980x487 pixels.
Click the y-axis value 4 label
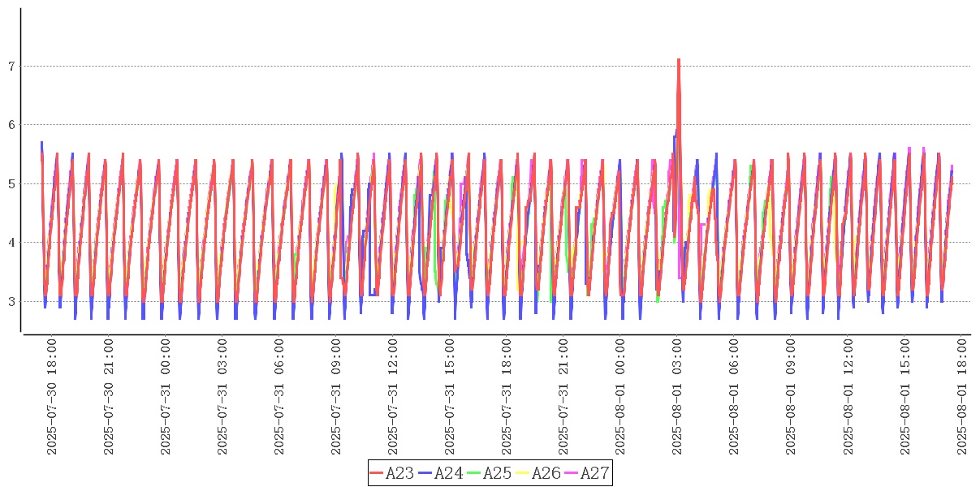[x=11, y=243]
